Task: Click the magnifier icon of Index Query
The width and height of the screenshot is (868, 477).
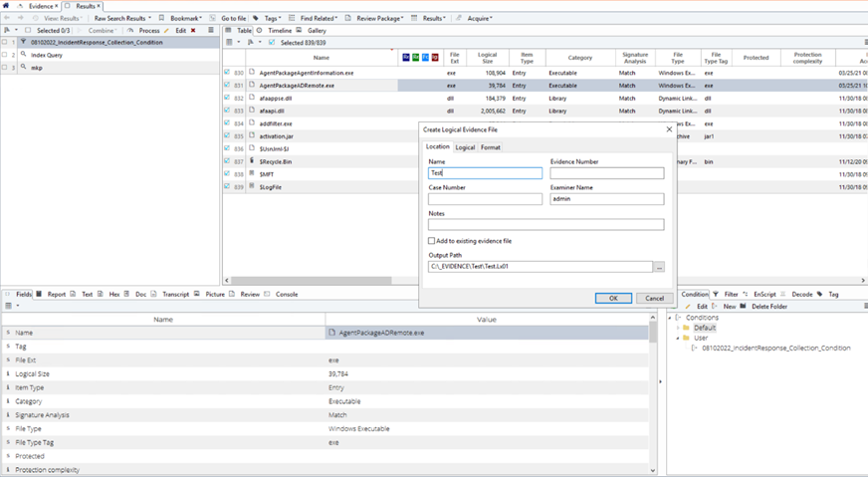Action: (23, 55)
